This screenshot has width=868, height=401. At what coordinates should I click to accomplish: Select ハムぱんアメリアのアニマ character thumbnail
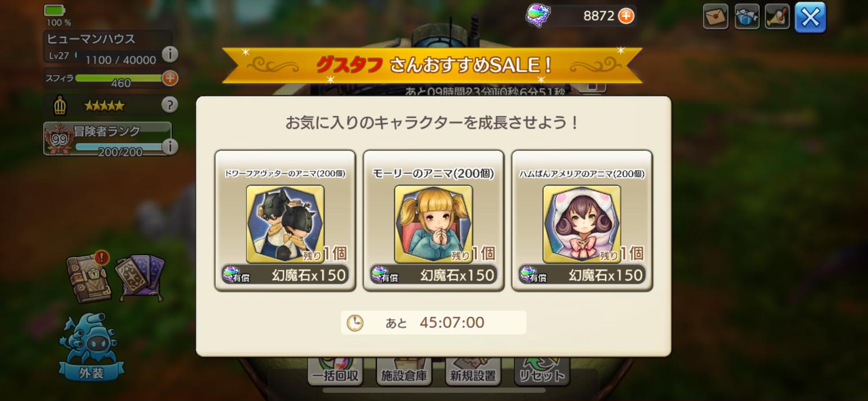[x=582, y=224]
